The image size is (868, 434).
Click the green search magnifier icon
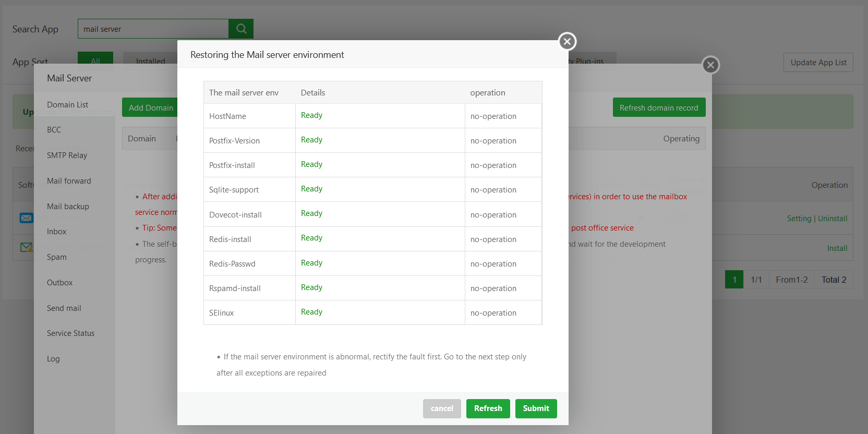pyautogui.click(x=241, y=29)
